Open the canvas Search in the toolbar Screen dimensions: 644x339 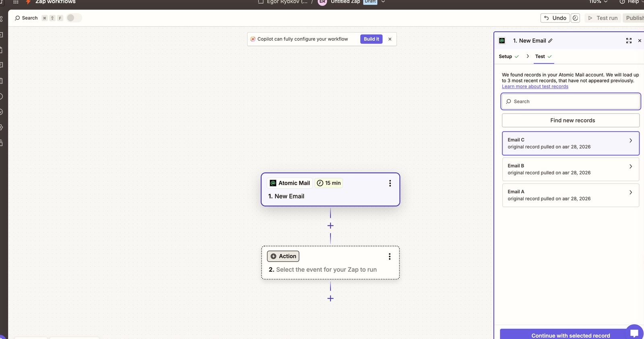click(x=26, y=18)
